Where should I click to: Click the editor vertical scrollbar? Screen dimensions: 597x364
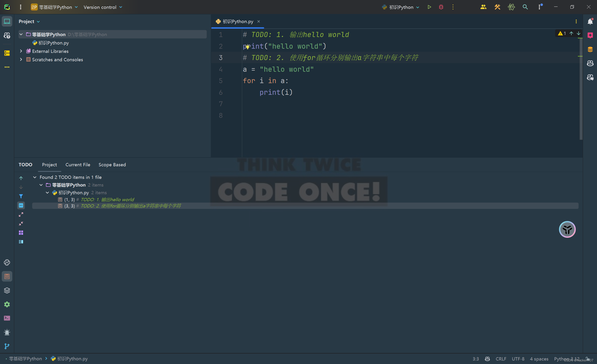[x=581, y=88]
